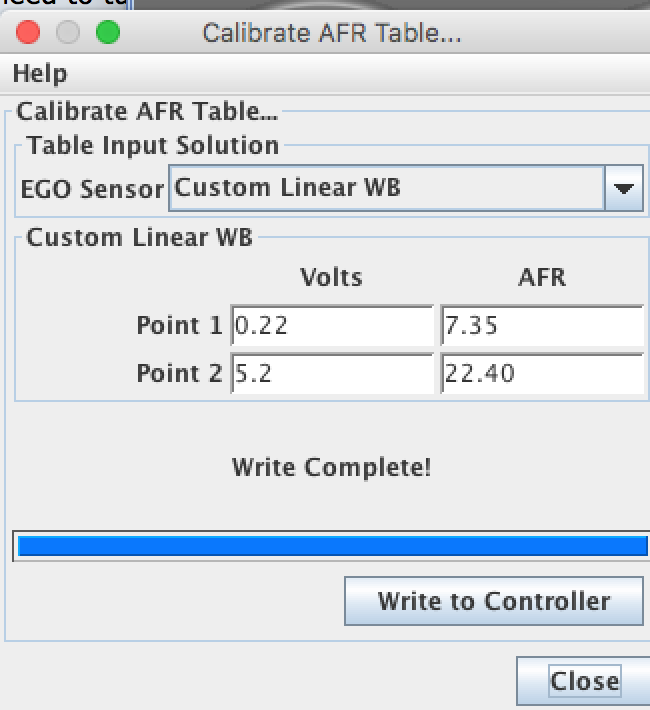This screenshot has height=710, width=650.
Task: Minimize the window with the yellow button
Action: [68, 33]
